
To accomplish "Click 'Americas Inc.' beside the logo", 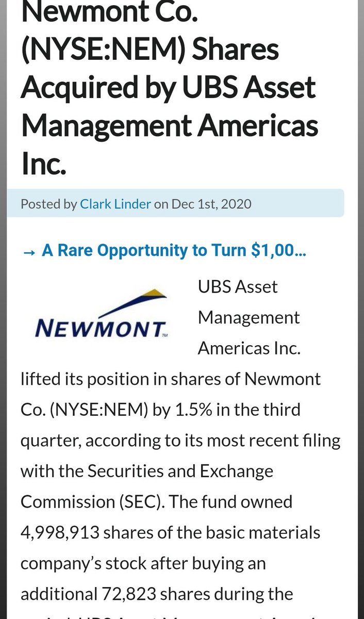I will 249,348.
